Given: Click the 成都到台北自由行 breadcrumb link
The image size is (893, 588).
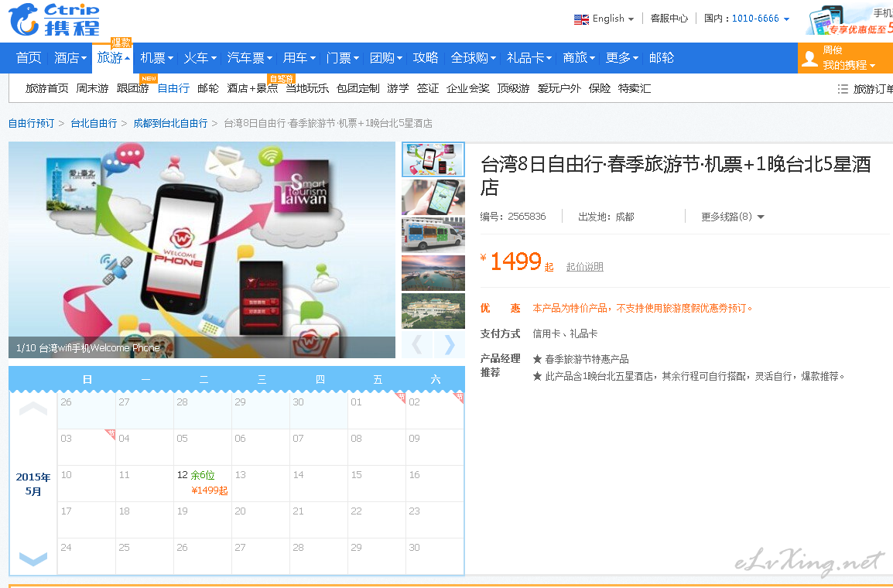Looking at the screenshot, I should pos(170,124).
